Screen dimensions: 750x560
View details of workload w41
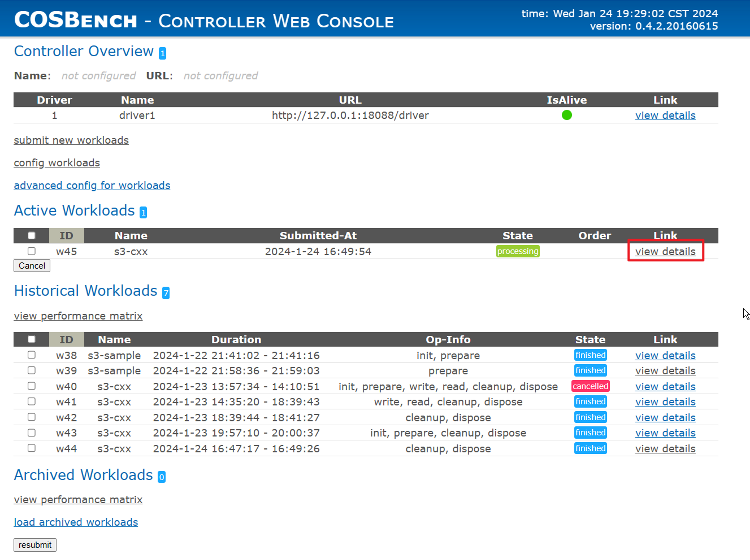click(665, 402)
